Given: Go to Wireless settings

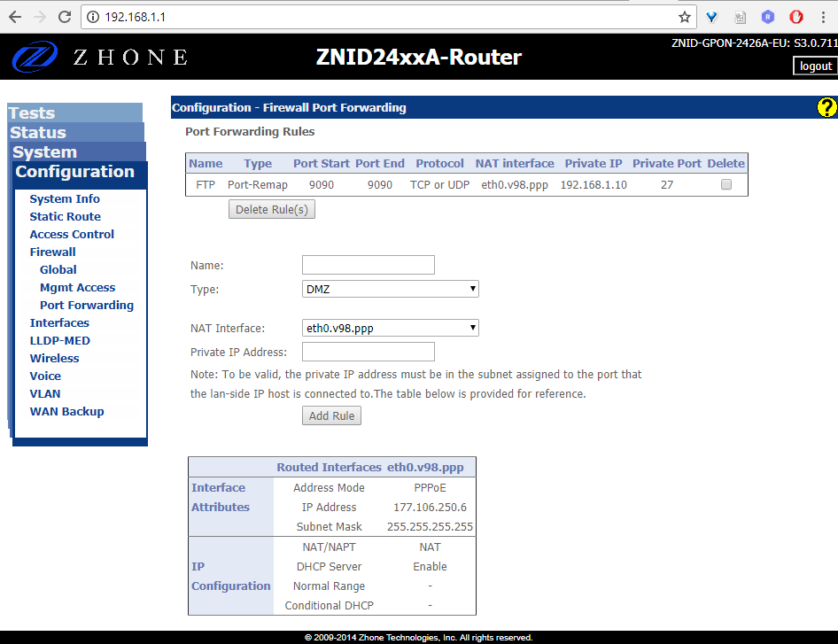Looking at the screenshot, I should (x=54, y=358).
